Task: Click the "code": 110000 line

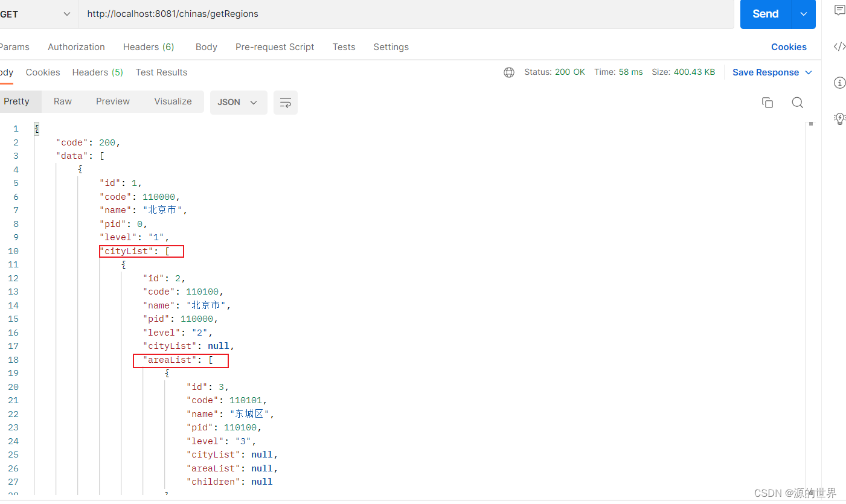Action: point(140,197)
